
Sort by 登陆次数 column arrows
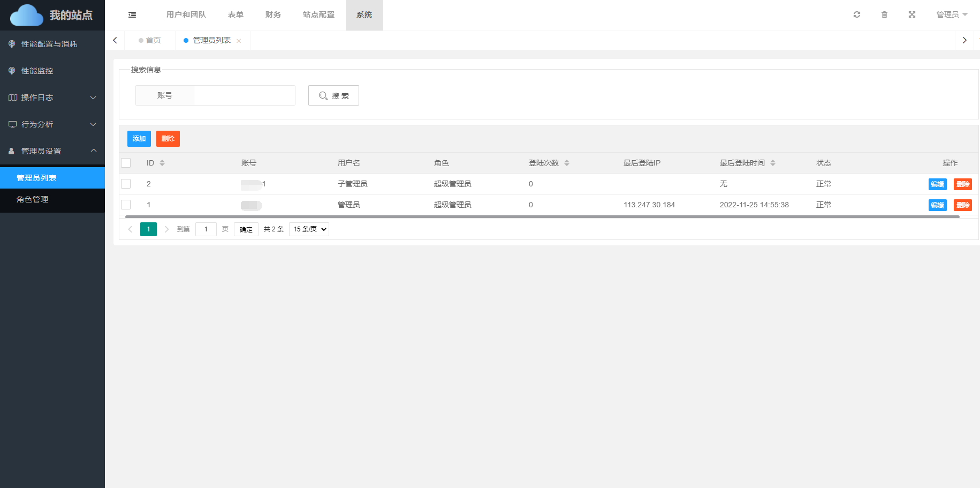click(567, 163)
